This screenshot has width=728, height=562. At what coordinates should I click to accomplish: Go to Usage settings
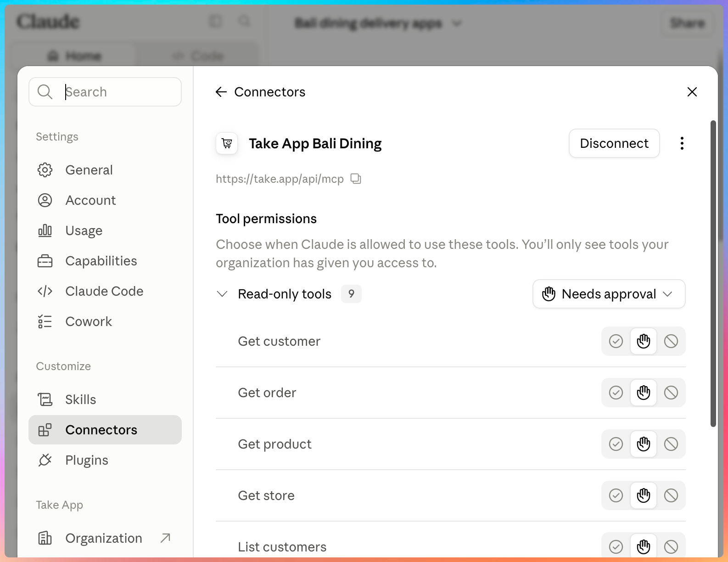coord(105,230)
